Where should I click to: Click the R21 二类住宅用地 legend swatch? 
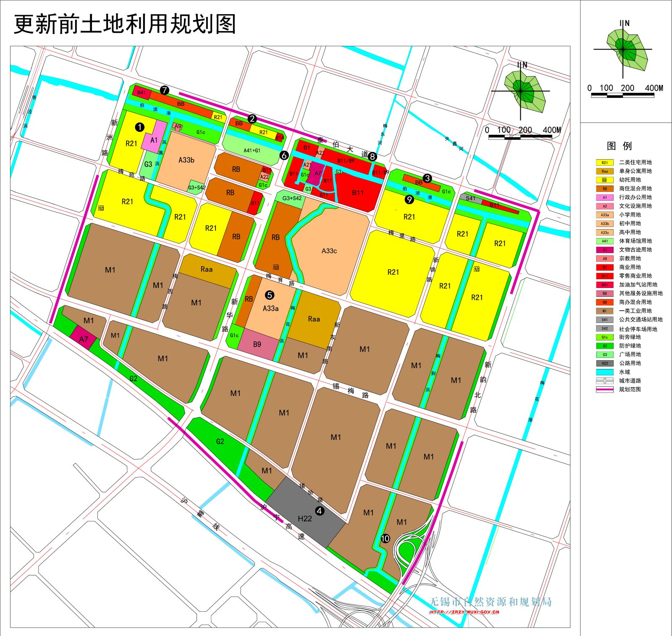(x=604, y=162)
